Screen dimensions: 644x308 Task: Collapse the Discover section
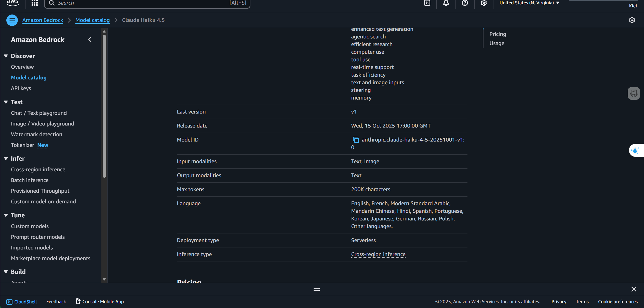6,56
